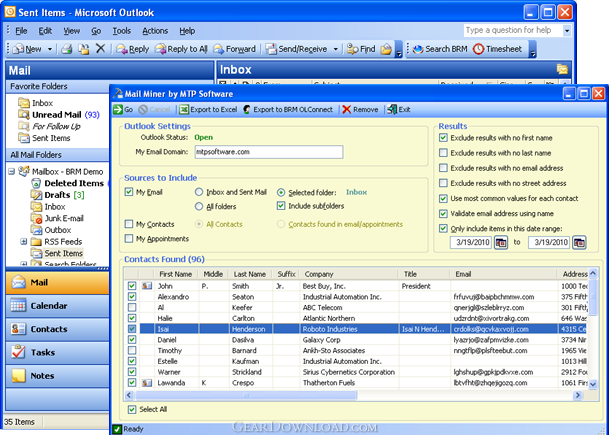Open Calendar in Outlook navigation pane

click(x=58, y=306)
